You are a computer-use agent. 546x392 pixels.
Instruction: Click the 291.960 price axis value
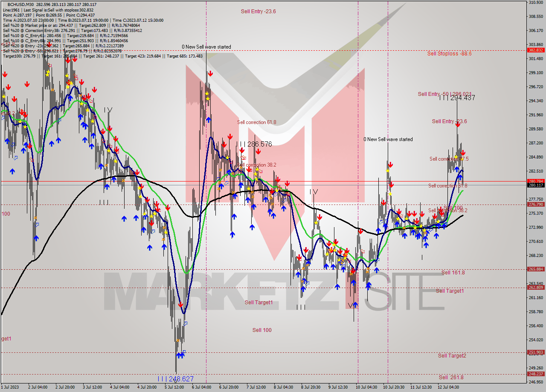tap(535, 115)
